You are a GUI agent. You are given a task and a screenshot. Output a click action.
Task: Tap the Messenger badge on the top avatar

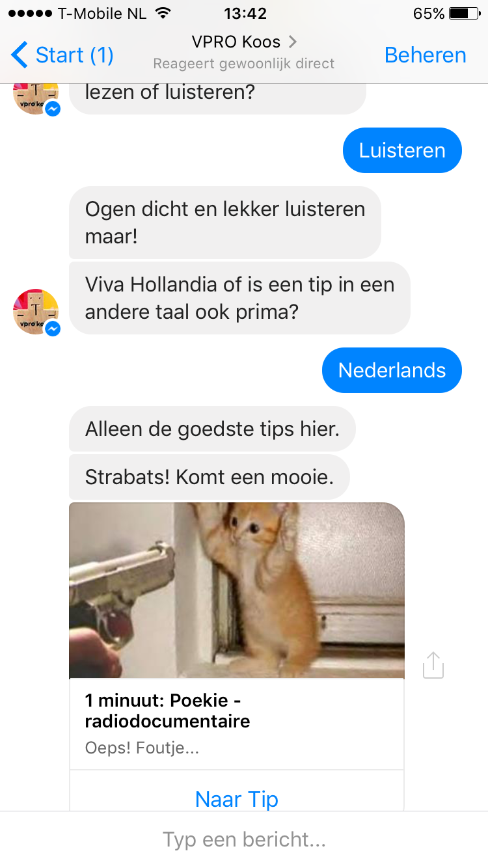(x=53, y=109)
